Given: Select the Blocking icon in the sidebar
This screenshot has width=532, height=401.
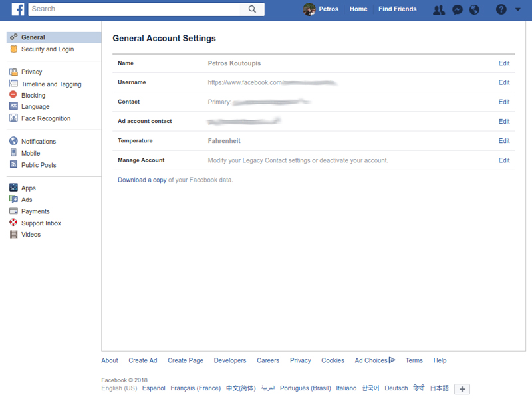Looking at the screenshot, I should coord(15,95).
